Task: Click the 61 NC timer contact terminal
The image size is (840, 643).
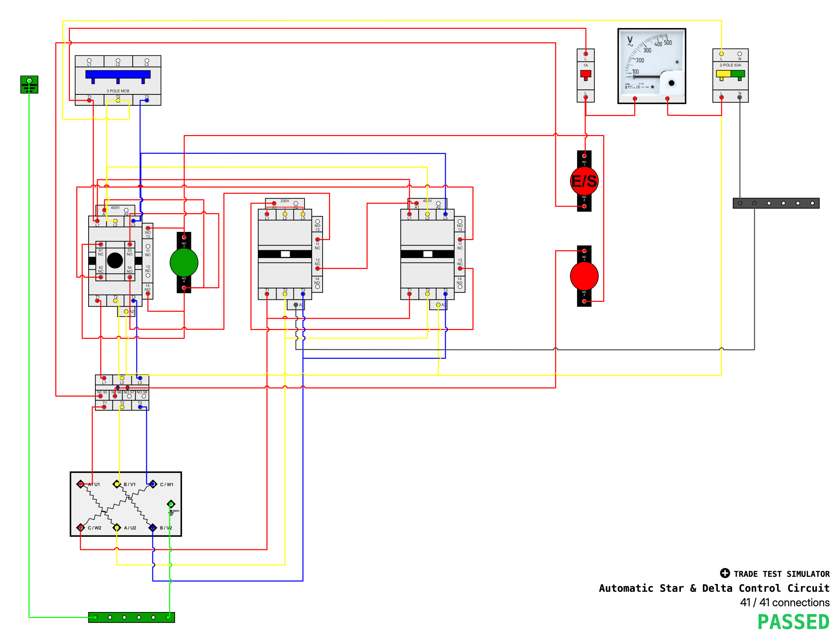Action: [x=101, y=244]
